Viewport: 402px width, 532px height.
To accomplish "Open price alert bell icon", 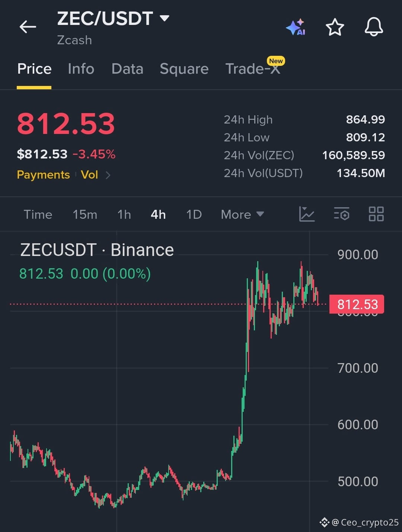I will [x=374, y=27].
